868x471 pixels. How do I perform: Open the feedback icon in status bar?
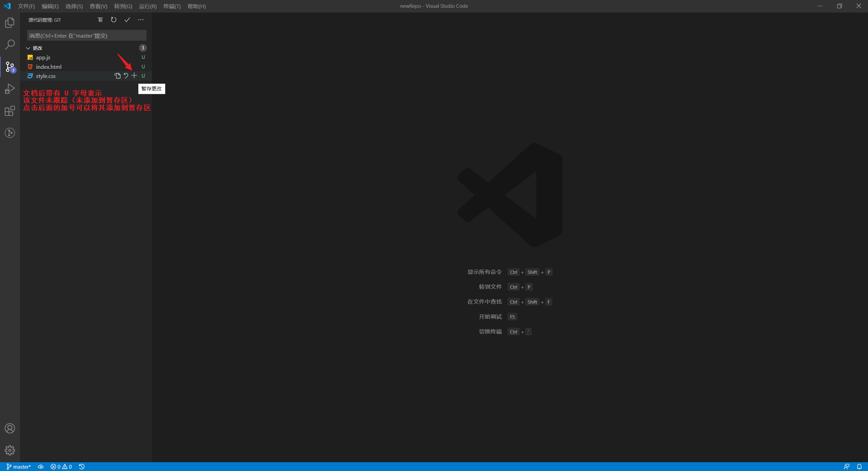[x=847, y=467]
